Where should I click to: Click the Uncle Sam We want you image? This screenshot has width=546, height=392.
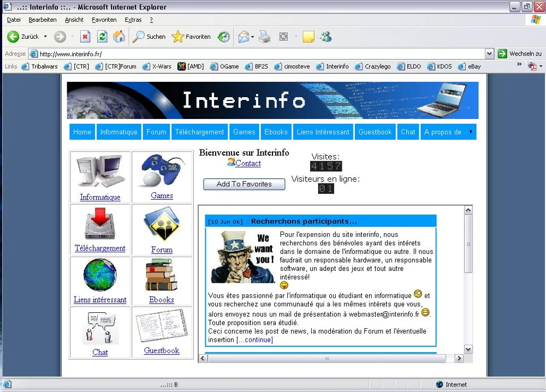click(243, 257)
